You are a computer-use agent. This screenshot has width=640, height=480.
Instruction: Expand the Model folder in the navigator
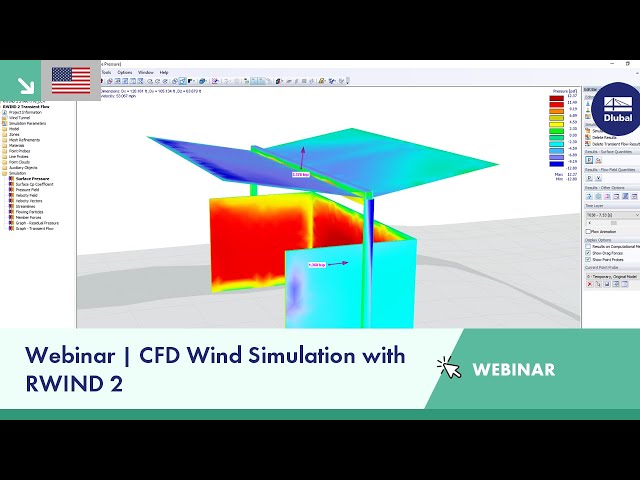(4, 129)
